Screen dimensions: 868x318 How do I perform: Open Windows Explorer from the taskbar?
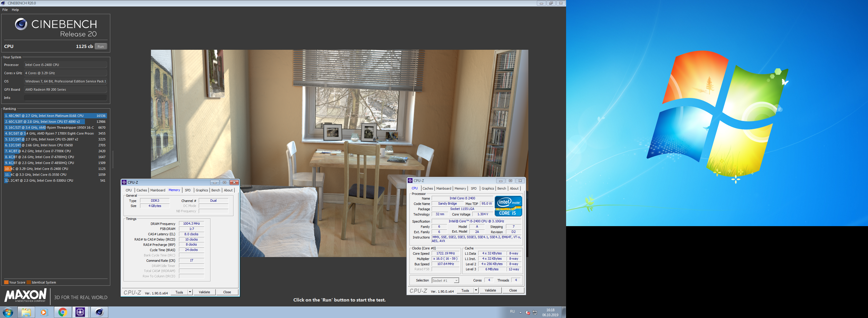click(26, 312)
